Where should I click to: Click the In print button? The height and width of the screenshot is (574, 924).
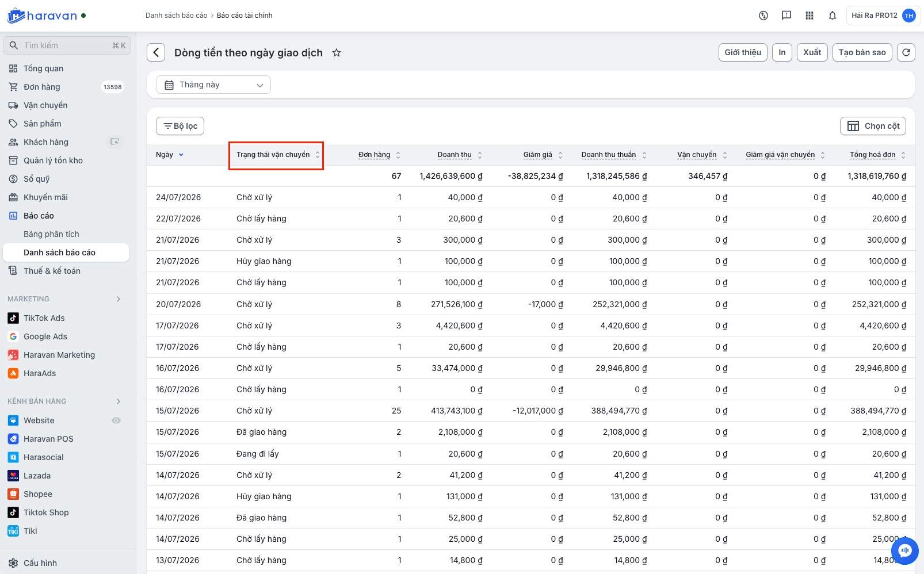pos(782,52)
